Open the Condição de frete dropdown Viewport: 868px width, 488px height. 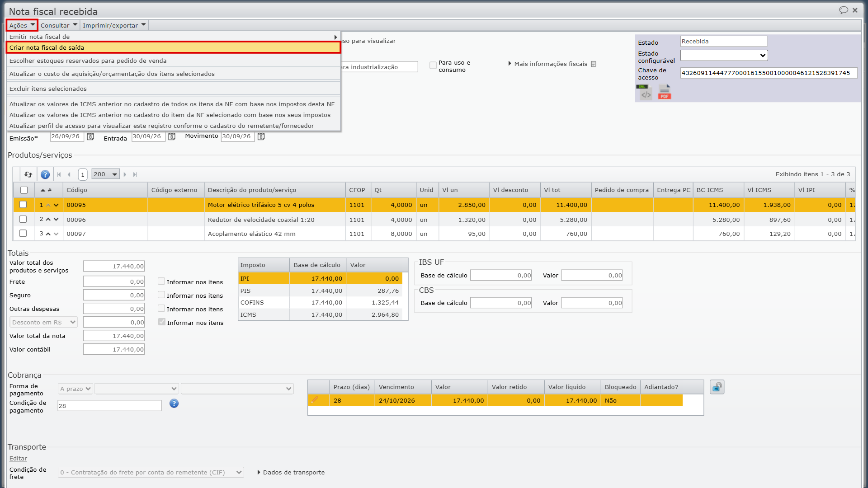point(151,472)
